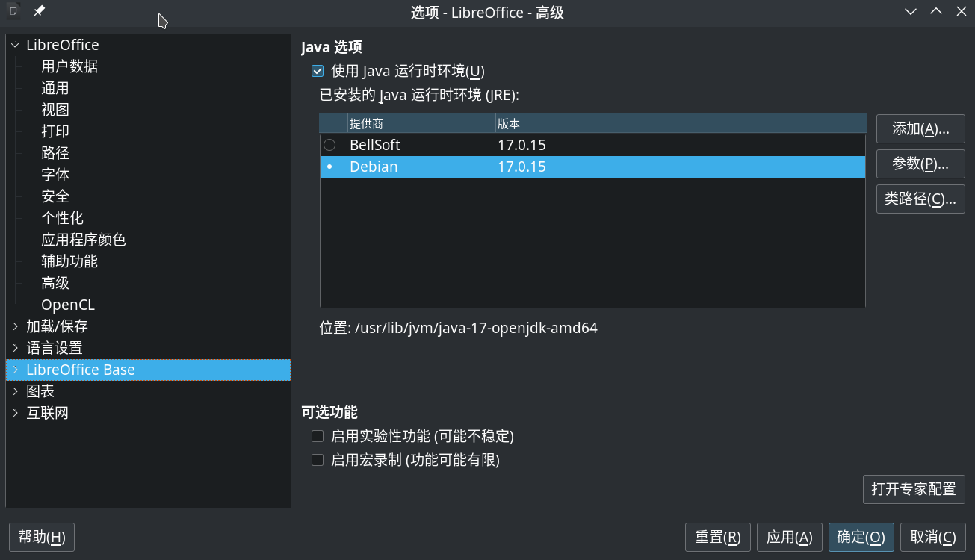Click the 重置(R) button

point(718,537)
